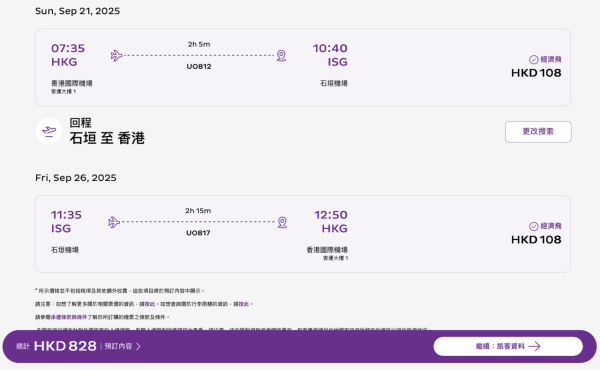Viewport: 600px width, 370px height.
Task: Click HKG airport code under 12:50
Action: click(334, 228)
